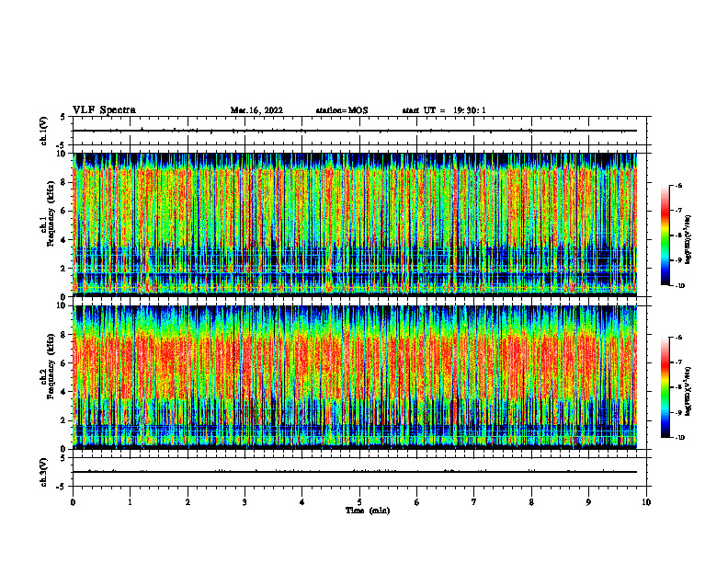The image size is (728, 563).
Task: Click the "5" tick on the time axis
Action: tap(359, 502)
